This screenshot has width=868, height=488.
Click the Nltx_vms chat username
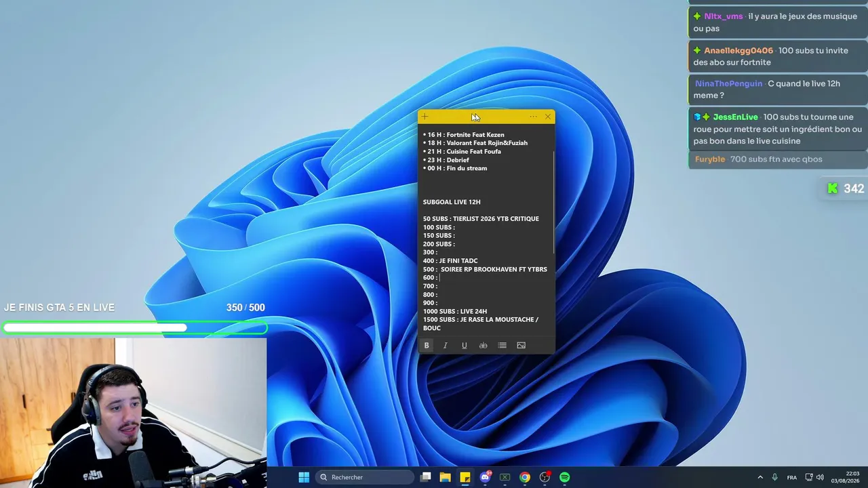click(x=724, y=16)
